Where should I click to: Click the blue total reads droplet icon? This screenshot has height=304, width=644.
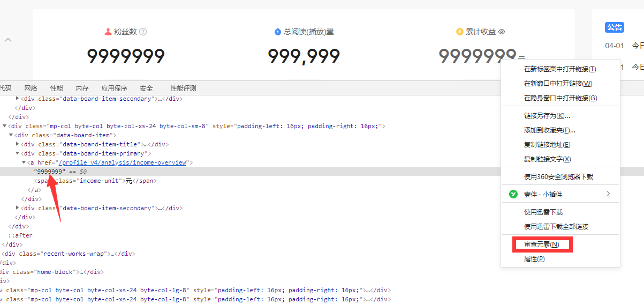coord(277,32)
